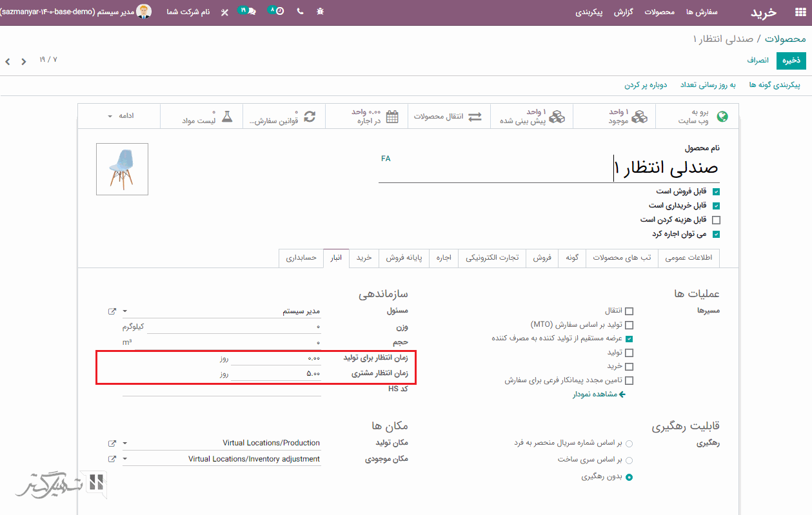Open the phone call icon in navbar
This screenshot has height=515, width=812.
click(x=301, y=12)
